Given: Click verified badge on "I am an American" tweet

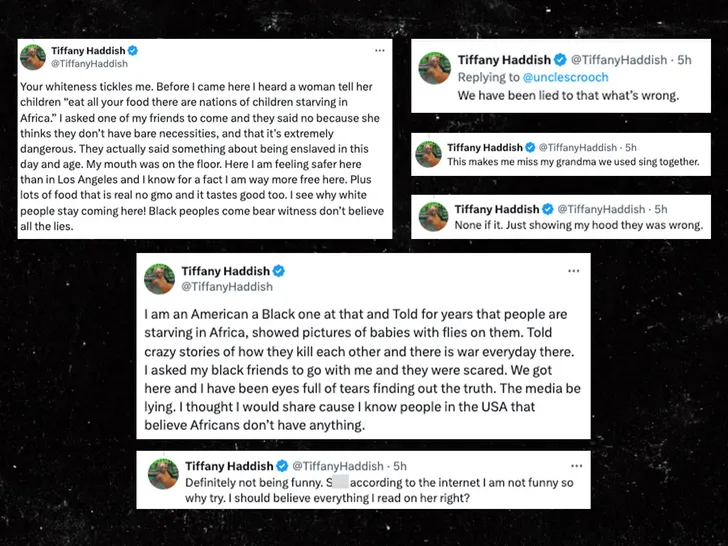Looking at the screenshot, I should click(x=279, y=271).
